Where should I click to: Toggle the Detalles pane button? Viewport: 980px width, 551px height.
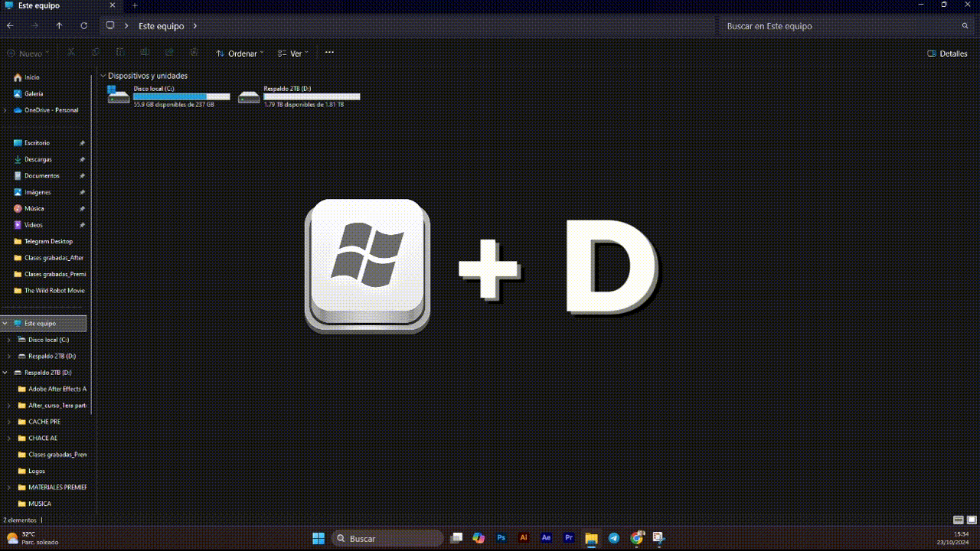click(x=947, y=54)
